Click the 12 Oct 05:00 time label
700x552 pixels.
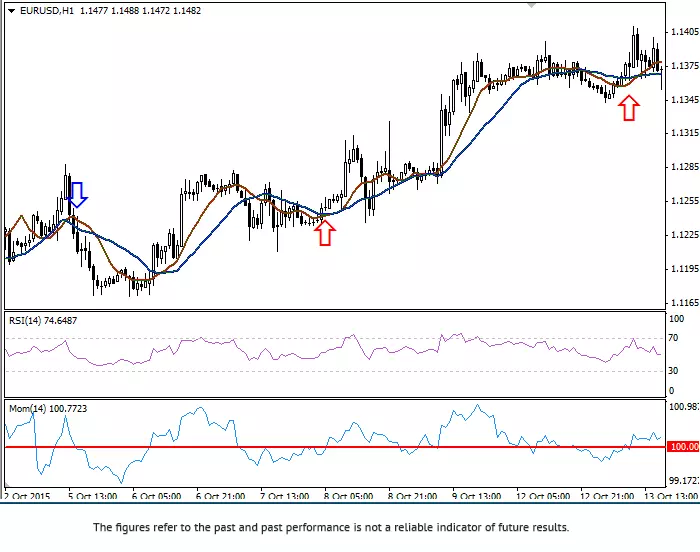tap(543, 496)
